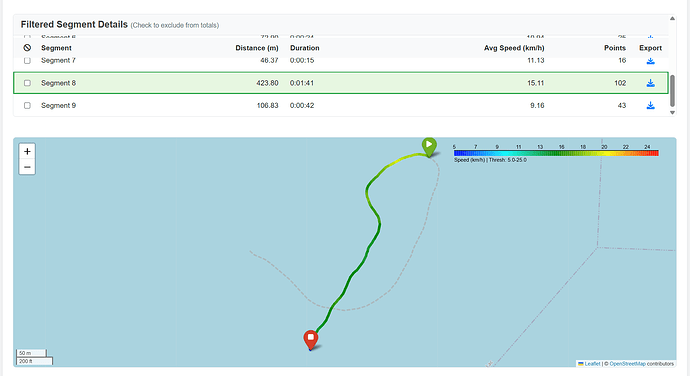Click the Distance (m) column header

click(x=257, y=48)
